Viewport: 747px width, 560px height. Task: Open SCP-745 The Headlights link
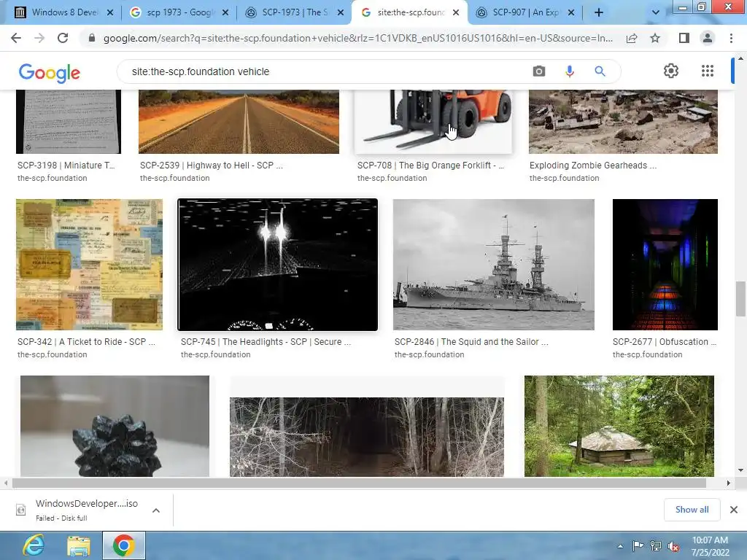(266, 342)
